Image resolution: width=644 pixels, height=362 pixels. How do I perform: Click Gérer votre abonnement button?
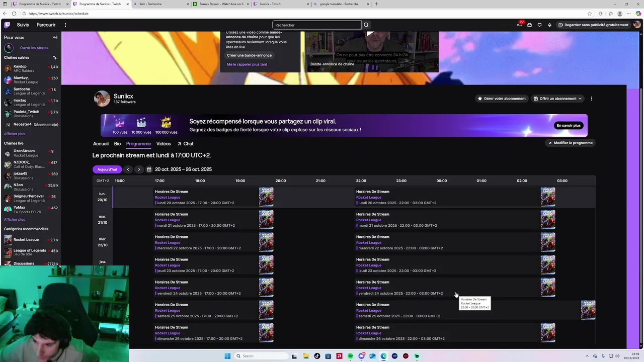point(502,99)
